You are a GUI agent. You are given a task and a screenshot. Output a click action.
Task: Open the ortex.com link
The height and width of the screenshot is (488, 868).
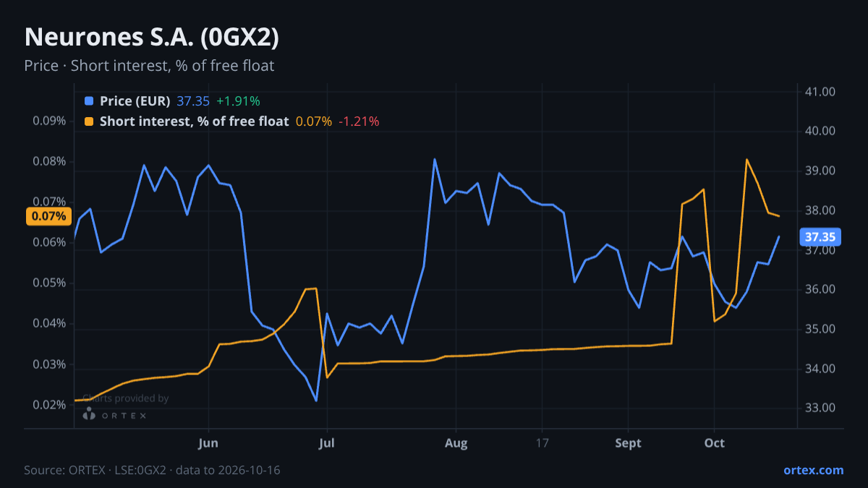pos(813,470)
